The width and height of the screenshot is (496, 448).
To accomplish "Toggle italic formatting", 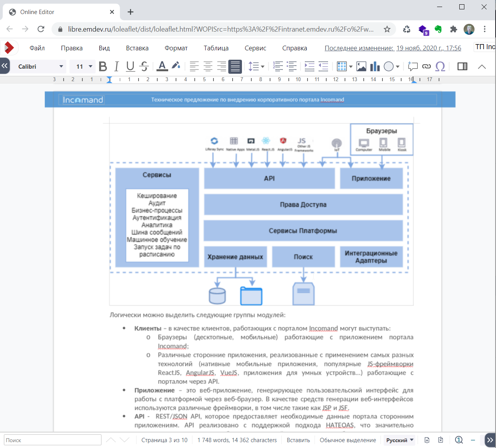I will point(116,66).
